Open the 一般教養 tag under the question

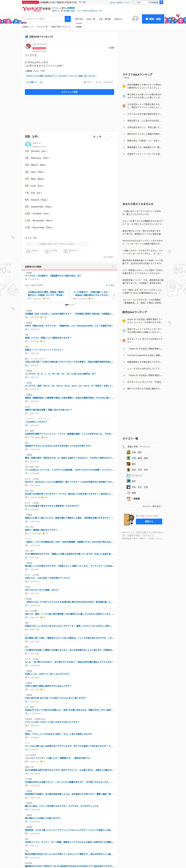(x=28, y=71)
